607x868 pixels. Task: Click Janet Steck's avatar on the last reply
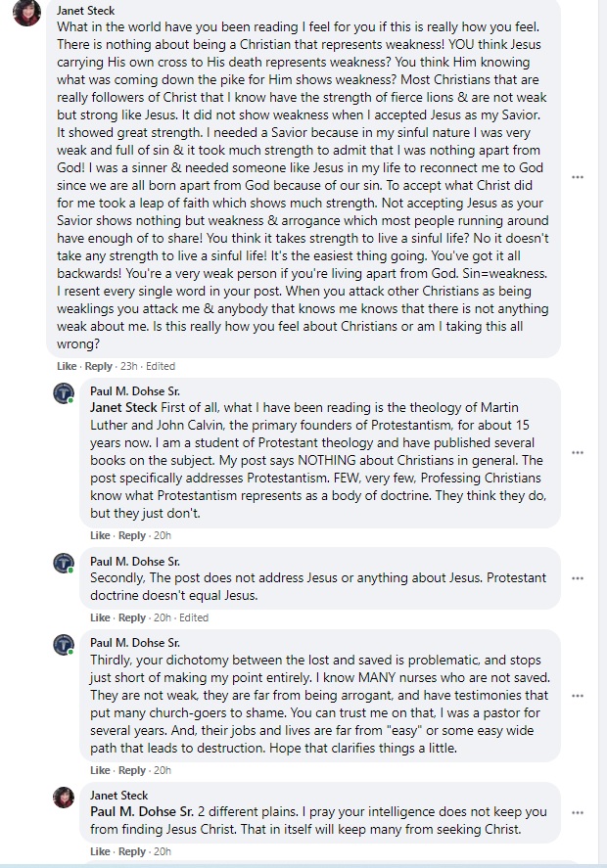coord(64,798)
